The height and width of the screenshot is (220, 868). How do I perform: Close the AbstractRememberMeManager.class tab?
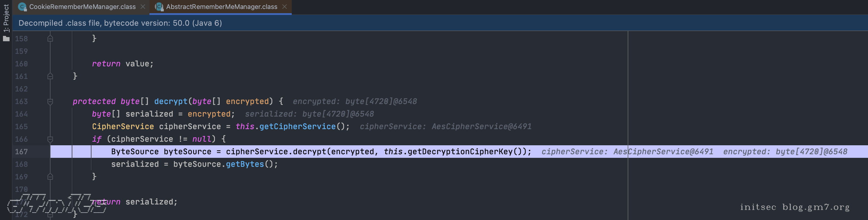(285, 7)
